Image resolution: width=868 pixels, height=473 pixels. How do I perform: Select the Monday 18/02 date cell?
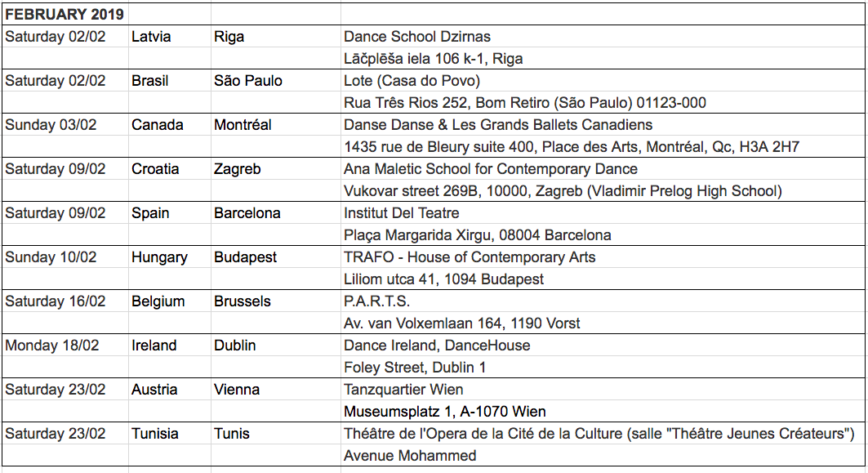click(65, 346)
